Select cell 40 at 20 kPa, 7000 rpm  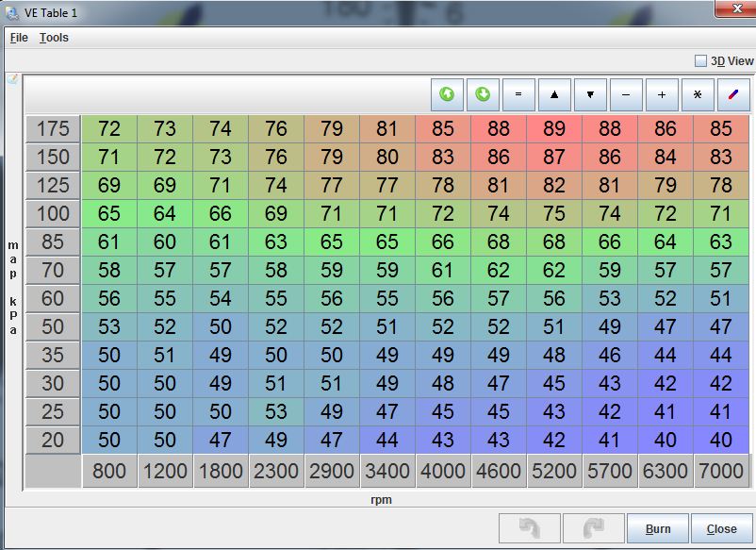[x=721, y=440]
